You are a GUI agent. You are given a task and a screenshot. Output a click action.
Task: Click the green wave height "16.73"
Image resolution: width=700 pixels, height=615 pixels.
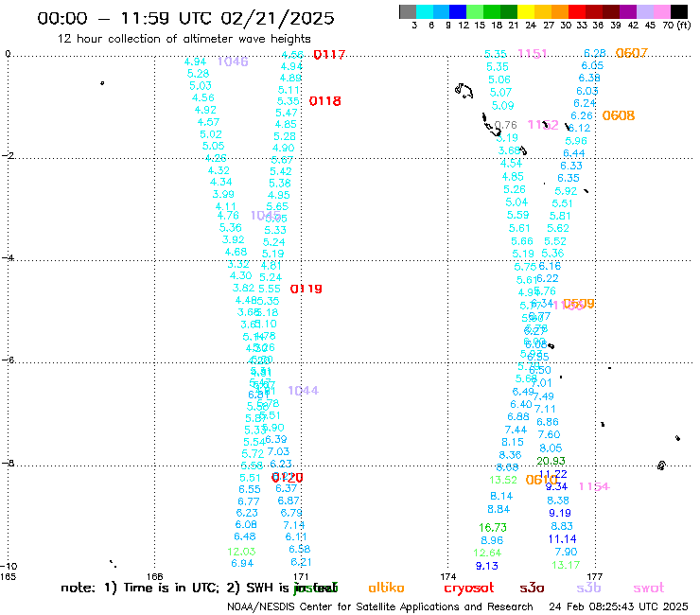tap(493, 527)
